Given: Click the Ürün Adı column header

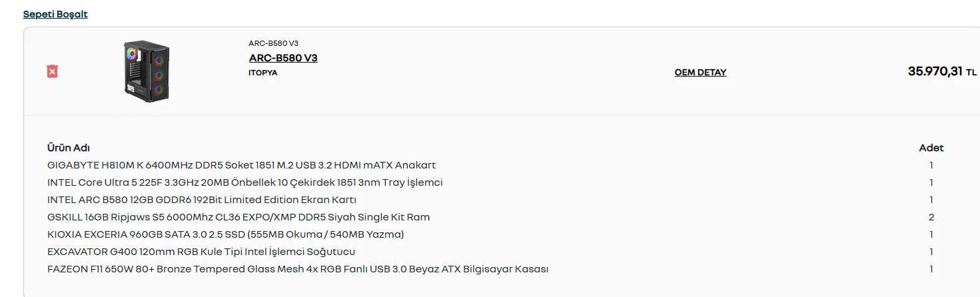Looking at the screenshot, I should click(x=69, y=148).
